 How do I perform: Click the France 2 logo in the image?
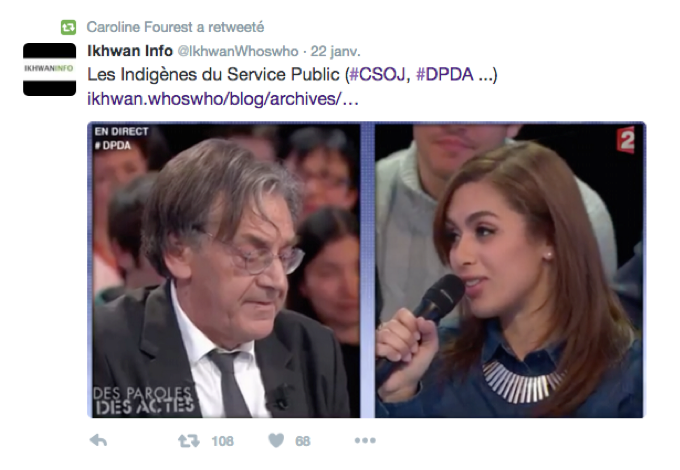click(626, 140)
